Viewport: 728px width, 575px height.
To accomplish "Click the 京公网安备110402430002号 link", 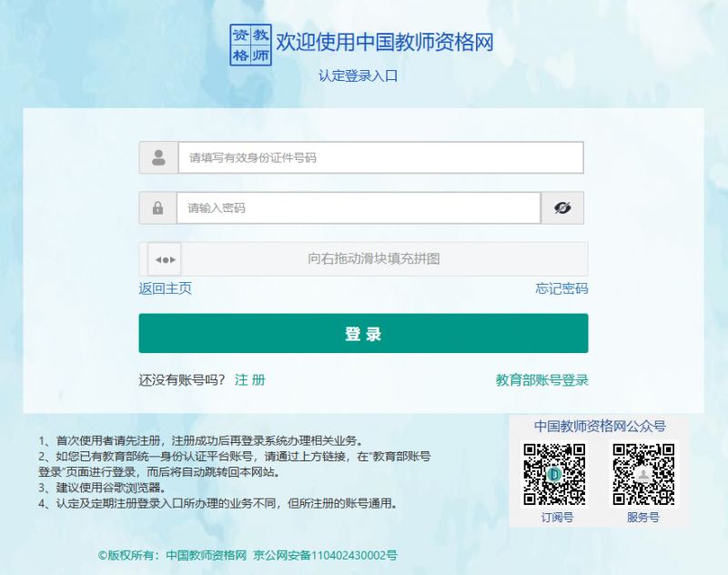I will pos(325,556).
